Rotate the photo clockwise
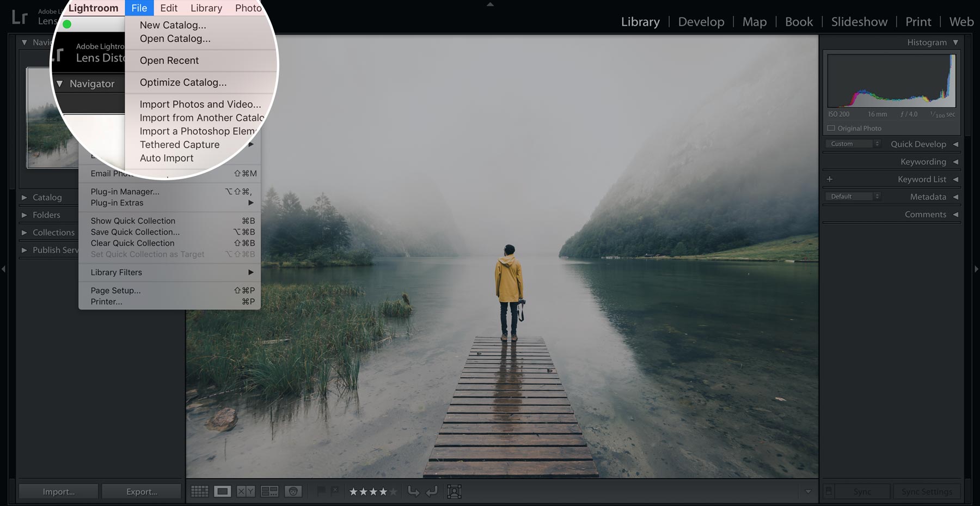This screenshot has width=980, height=506. 432,492
